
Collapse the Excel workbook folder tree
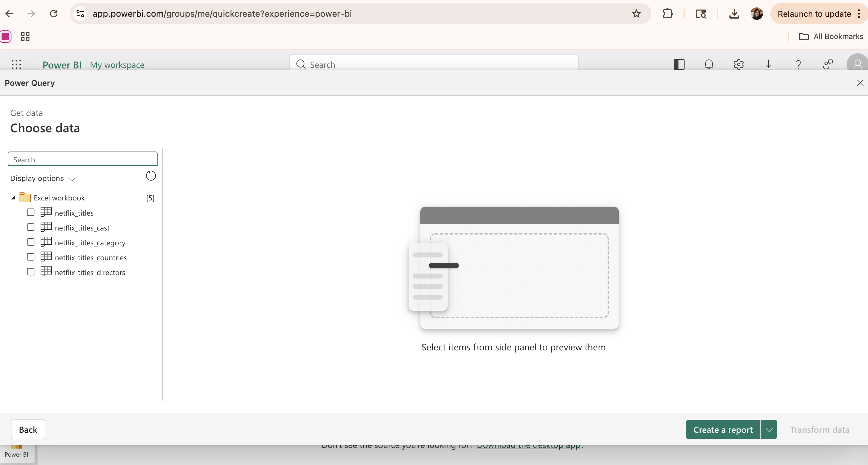point(13,198)
